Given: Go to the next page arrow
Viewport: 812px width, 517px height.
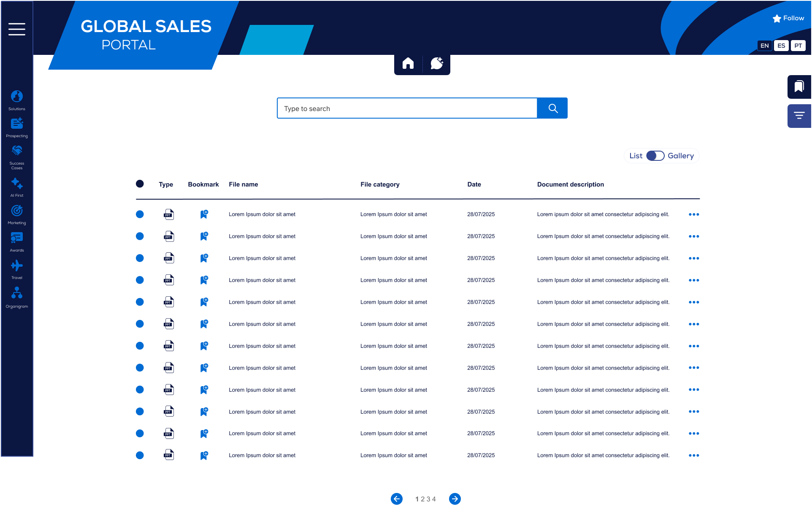Looking at the screenshot, I should [455, 499].
